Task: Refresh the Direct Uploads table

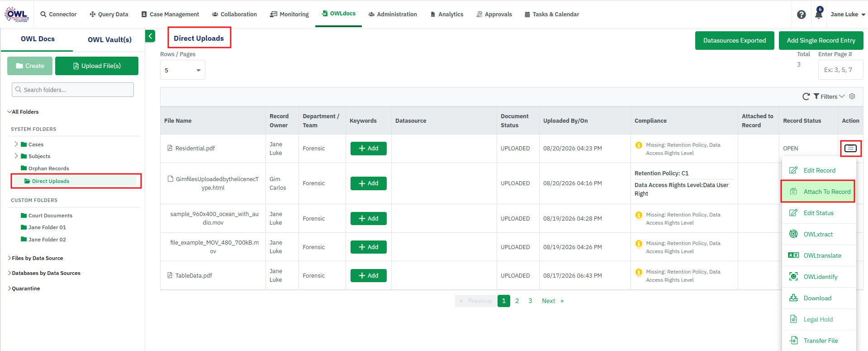Action: pyautogui.click(x=806, y=96)
